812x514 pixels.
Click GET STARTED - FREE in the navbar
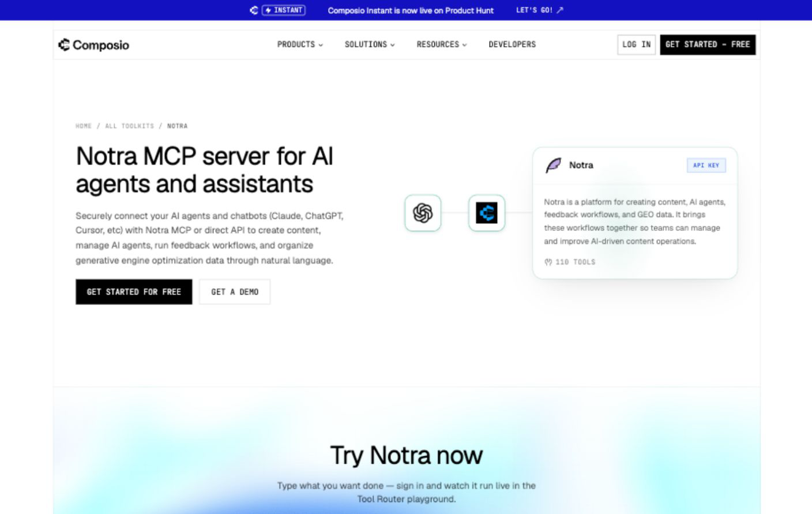pyautogui.click(x=708, y=44)
